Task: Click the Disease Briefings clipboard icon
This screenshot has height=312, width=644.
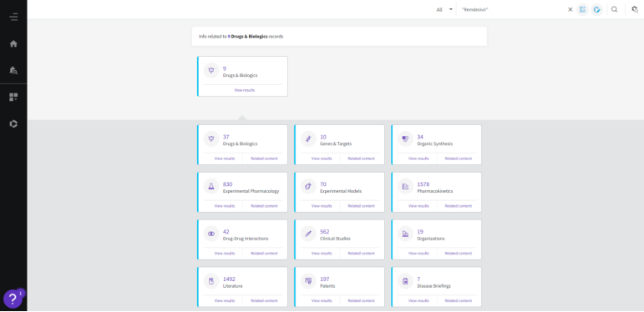Action: point(405,281)
